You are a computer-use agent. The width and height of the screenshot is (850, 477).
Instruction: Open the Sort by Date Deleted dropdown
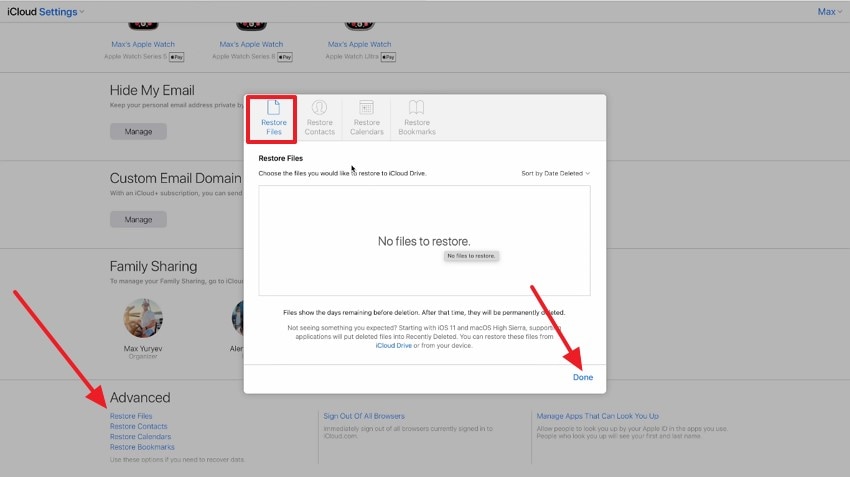point(556,173)
